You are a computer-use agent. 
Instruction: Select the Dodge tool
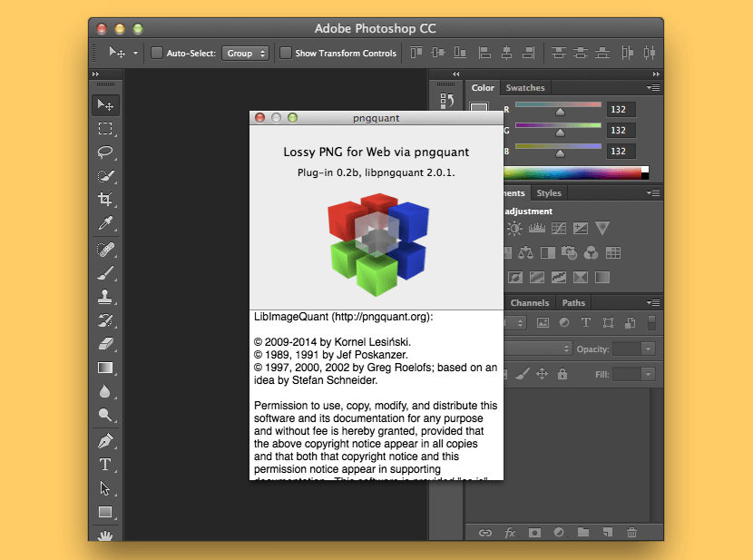(105, 415)
